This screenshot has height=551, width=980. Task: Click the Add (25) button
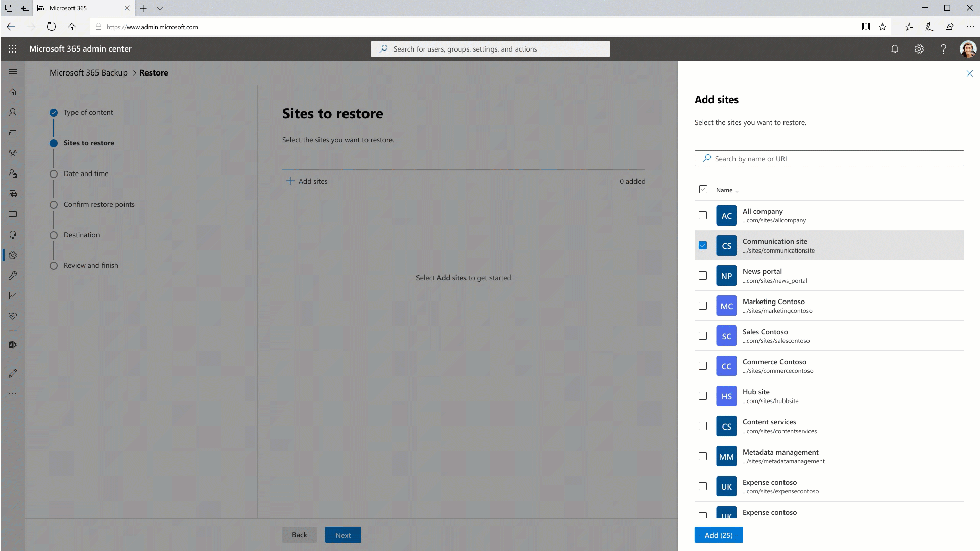(x=718, y=535)
